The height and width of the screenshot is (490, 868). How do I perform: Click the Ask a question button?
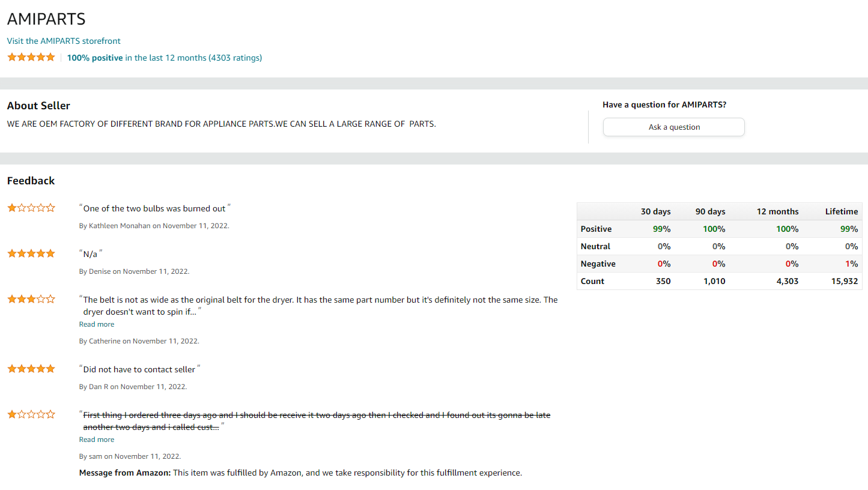pyautogui.click(x=674, y=127)
